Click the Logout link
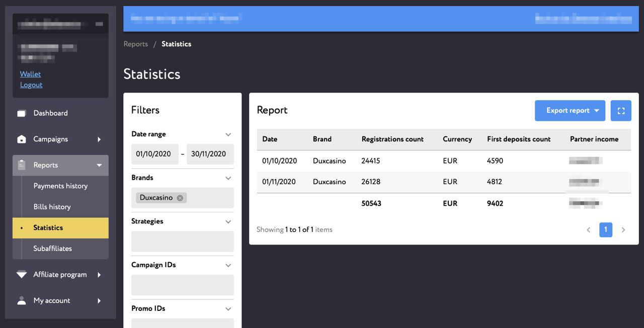Screen dimensions: 644x328 pos(31,85)
